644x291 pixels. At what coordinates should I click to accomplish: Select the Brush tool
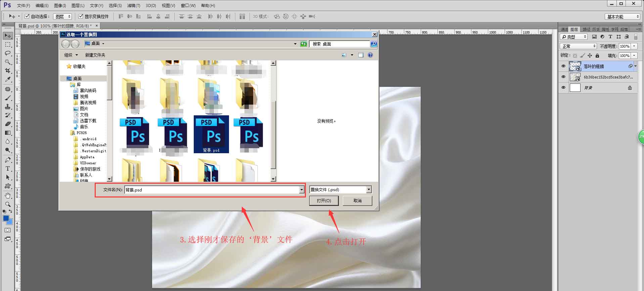8,98
